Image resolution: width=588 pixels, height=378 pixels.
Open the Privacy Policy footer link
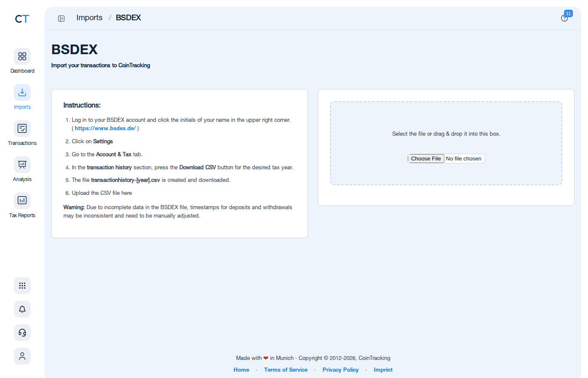[x=341, y=370]
